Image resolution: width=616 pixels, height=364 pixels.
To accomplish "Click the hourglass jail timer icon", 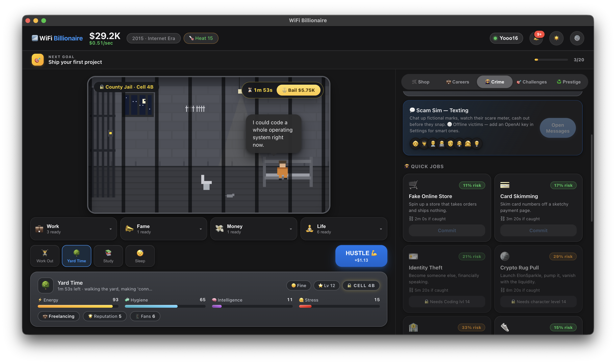I will [x=250, y=90].
